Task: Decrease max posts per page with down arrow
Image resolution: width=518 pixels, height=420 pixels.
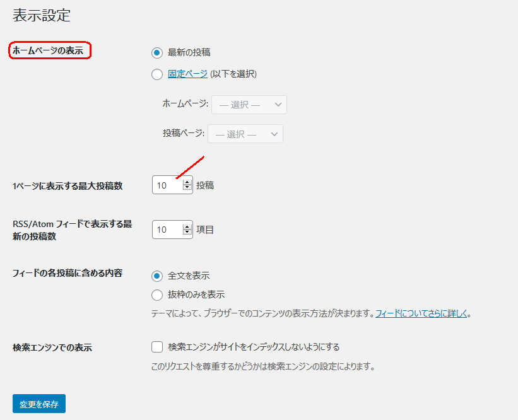Action: tap(187, 188)
